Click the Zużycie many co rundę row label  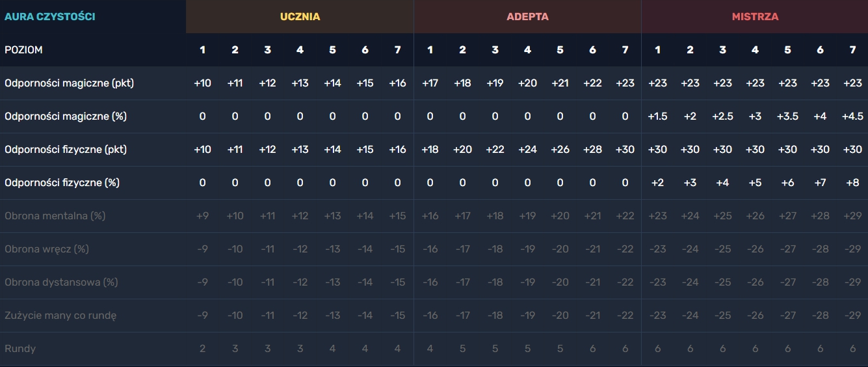pos(60,316)
